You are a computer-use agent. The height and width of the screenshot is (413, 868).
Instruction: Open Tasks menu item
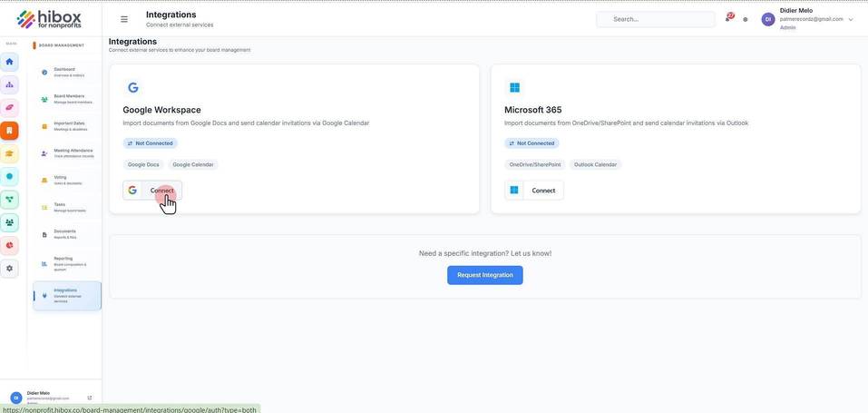point(66,207)
